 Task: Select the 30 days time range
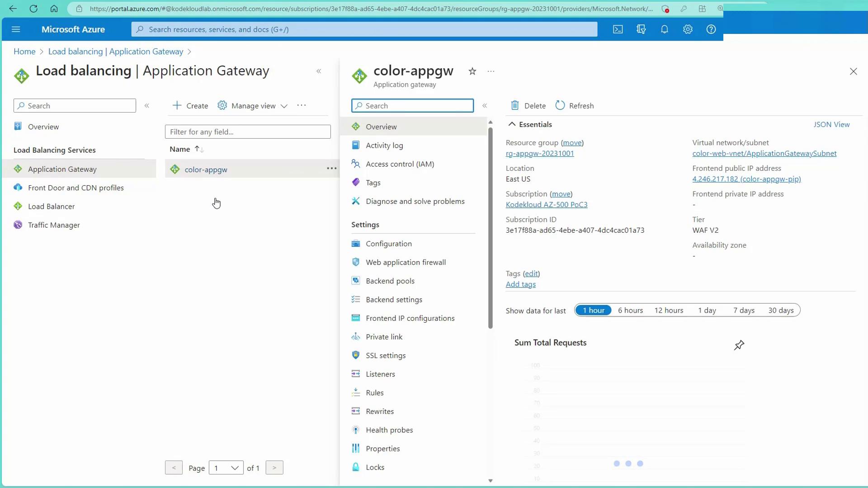(x=781, y=310)
